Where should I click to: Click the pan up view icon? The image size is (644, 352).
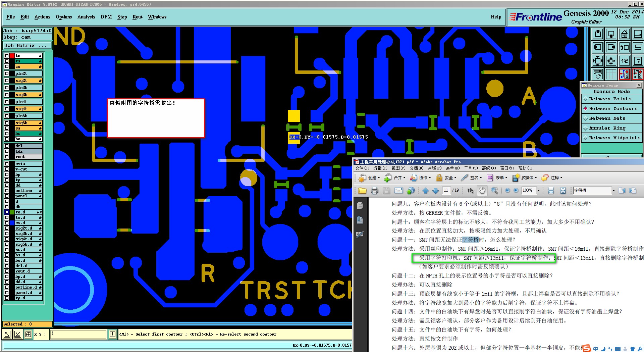click(x=598, y=34)
